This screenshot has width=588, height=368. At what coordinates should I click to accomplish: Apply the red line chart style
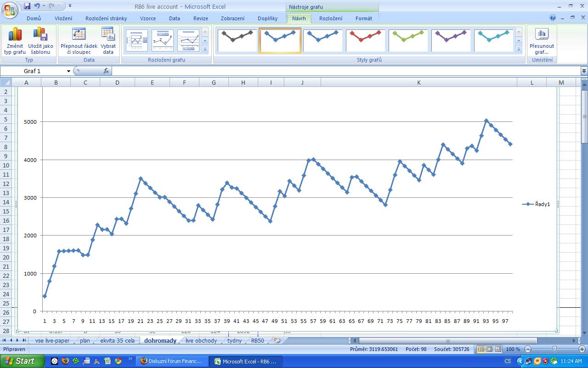pos(365,40)
